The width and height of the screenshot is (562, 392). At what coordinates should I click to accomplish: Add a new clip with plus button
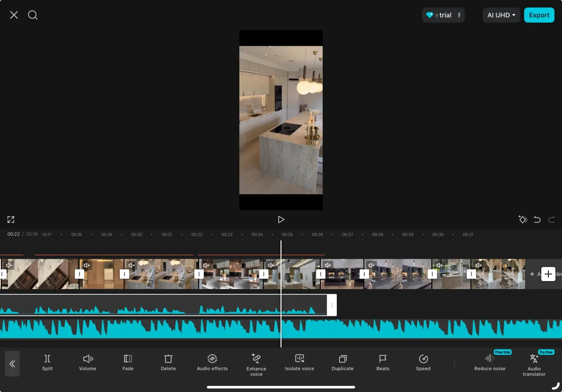point(548,274)
